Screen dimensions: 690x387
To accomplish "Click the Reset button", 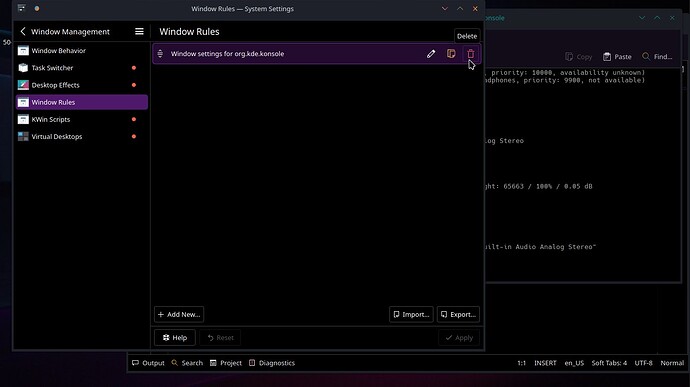I will [220, 338].
